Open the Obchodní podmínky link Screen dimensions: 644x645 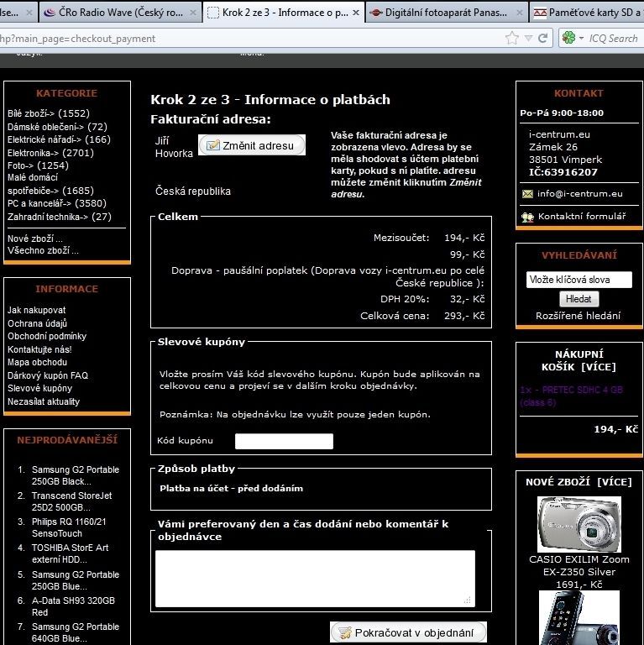(x=47, y=336)
